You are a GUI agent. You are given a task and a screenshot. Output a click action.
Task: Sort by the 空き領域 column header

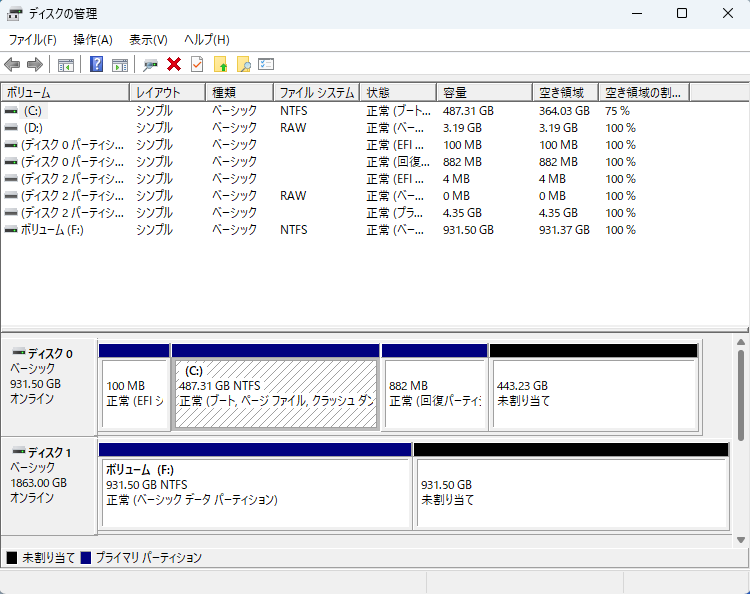566,92
